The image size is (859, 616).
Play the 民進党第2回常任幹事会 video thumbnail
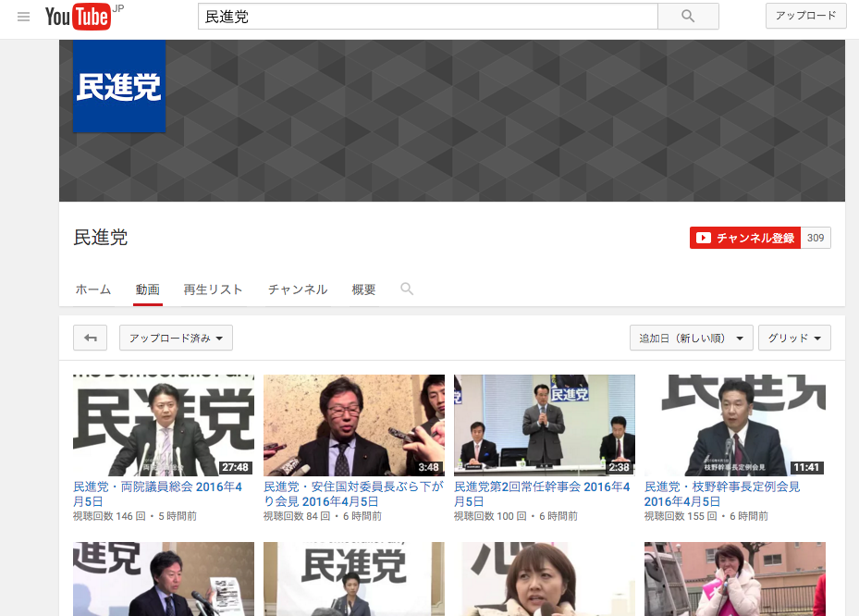(x=544, y=425)
